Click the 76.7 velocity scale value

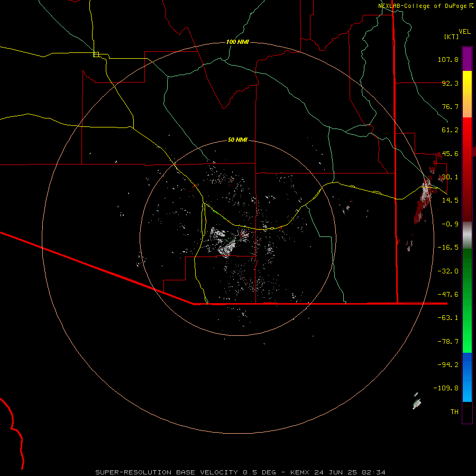point(450,106)
